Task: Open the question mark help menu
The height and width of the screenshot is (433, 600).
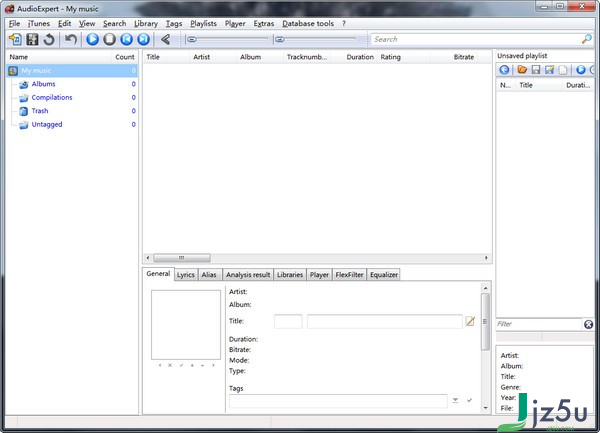Action: pyautogui.click(x=344, y=24)
